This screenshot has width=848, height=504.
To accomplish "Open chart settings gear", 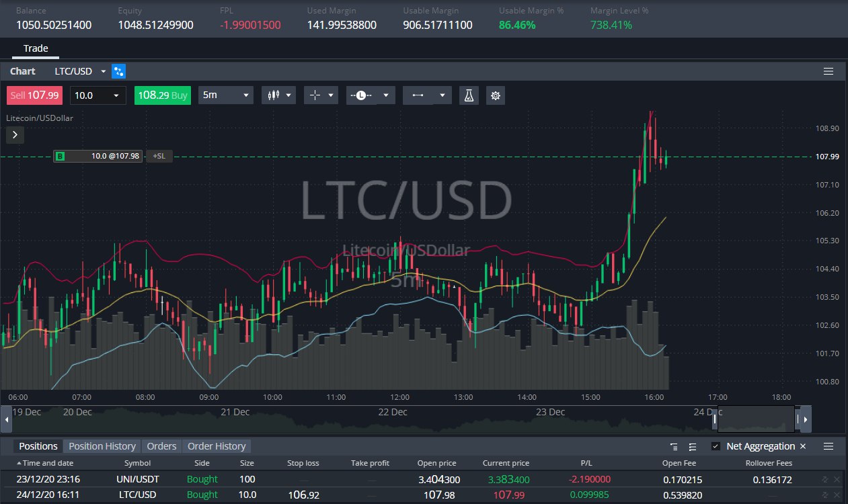I will tap(496, 95).
